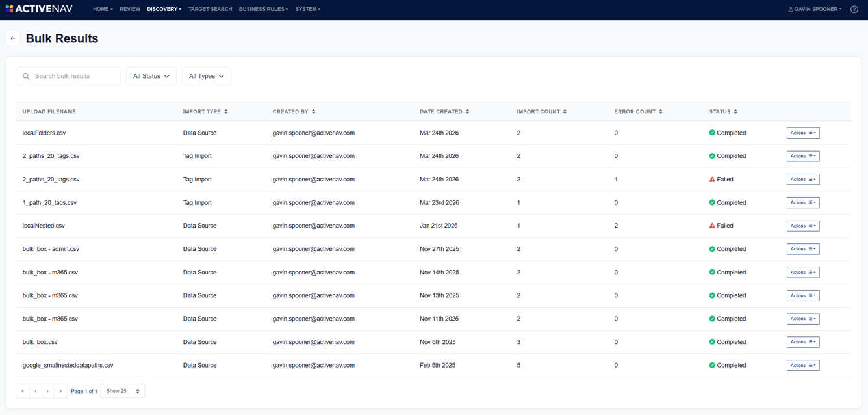Select the localFolders.csv filename
This screenshot has height=415, width=868.
coord(44,133)
